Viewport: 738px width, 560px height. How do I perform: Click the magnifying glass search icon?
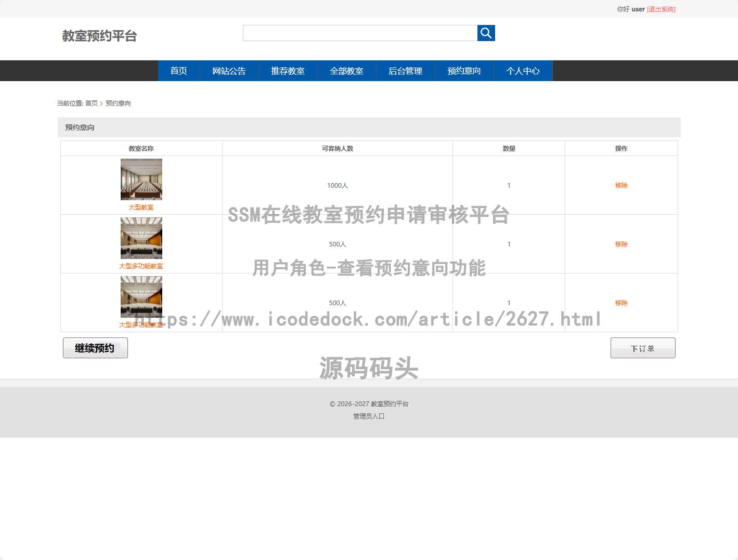coord(486,33)
